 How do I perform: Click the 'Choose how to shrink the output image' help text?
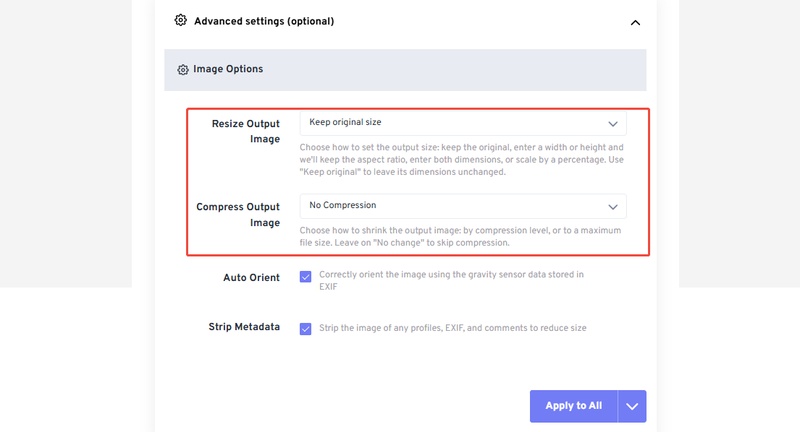460,237
